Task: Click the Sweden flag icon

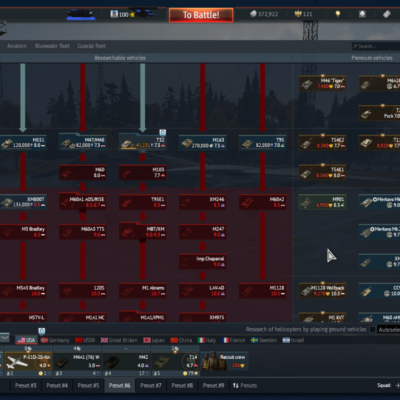Action: click(254, 340)
